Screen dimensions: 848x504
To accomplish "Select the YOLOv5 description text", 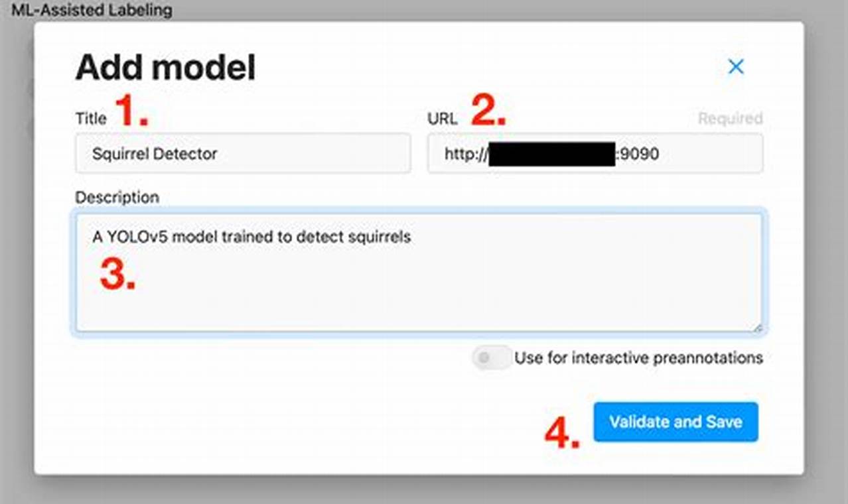I will point(252,237).
